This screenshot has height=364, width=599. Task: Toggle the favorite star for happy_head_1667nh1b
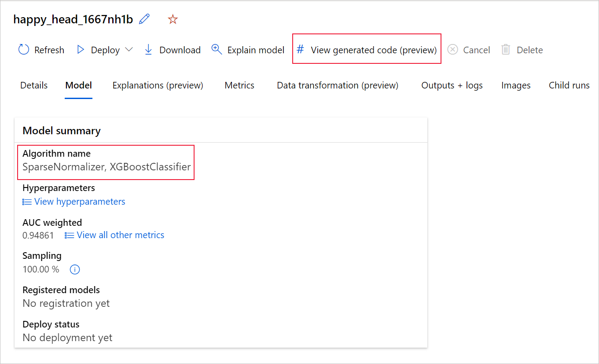pos(173,19)
